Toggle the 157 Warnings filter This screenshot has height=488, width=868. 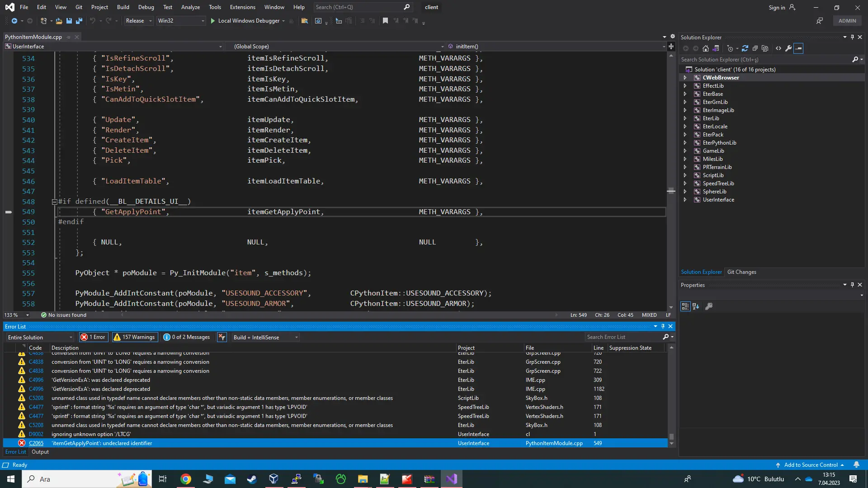[x=134, y=337]
